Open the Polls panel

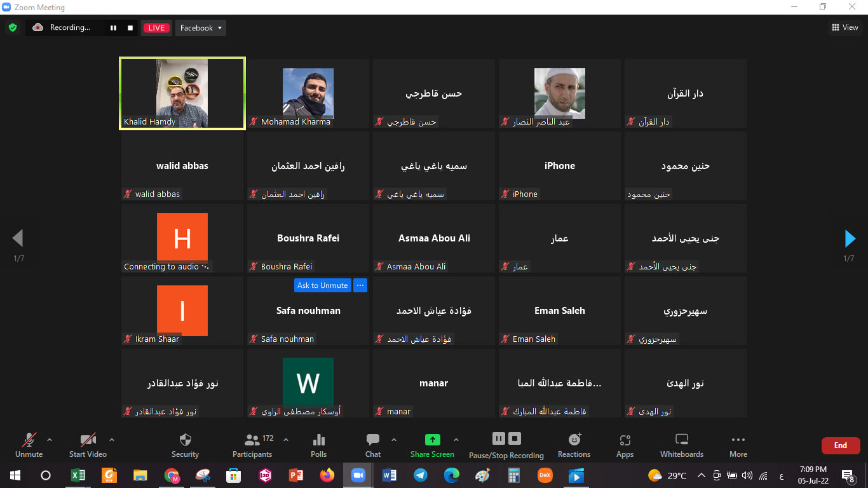pyautogui.click(x=319, y=445)
